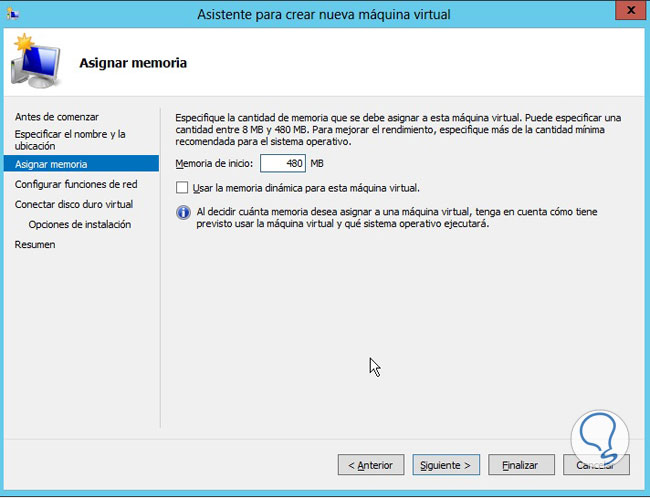
Task: Go to Especificar el nombre y la ubicación
Action: (70, 140)
